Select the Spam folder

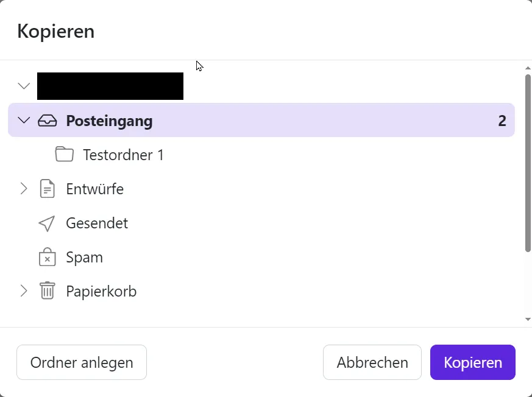(84, 257)
